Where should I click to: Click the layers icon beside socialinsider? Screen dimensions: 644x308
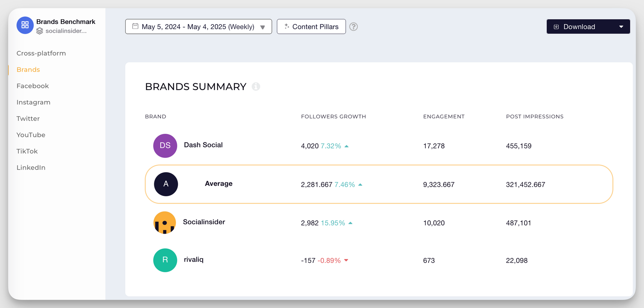click(x=40, y=31)
